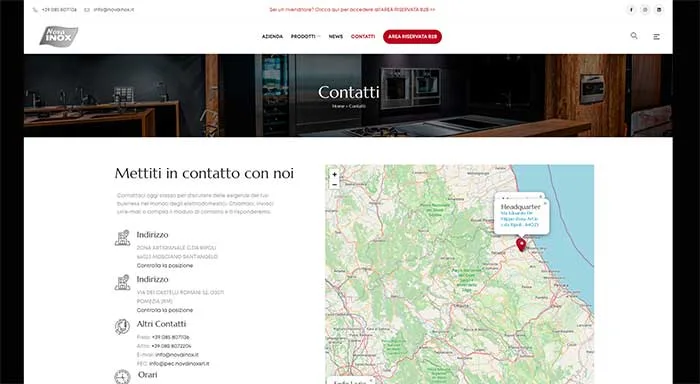The image size is (700, 384).
Task: Visit the LinkedIn social icon
Action: click(x=658, y=9)
